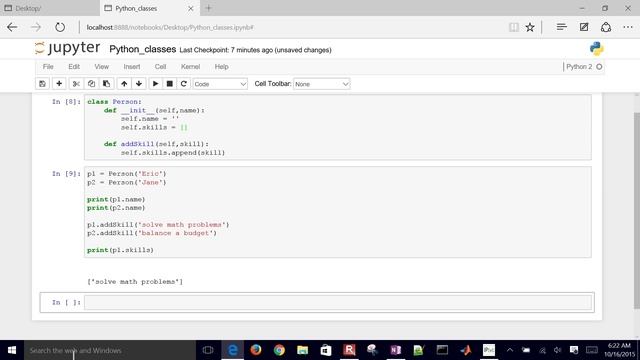Move the selected cell up
Image resolution: width=640 pixels, height=360 pixels.
(124, 84)
